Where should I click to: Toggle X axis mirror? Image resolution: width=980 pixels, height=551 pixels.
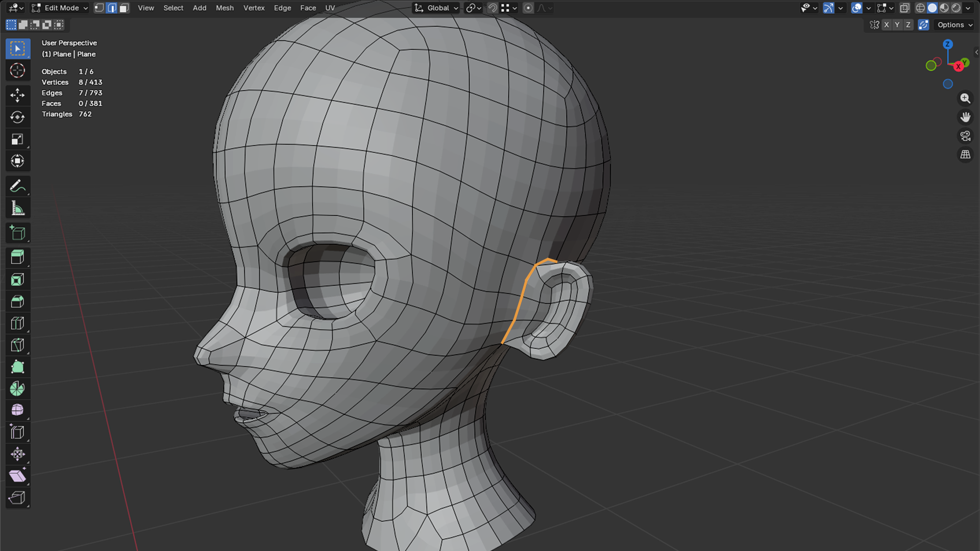[887, 24]
